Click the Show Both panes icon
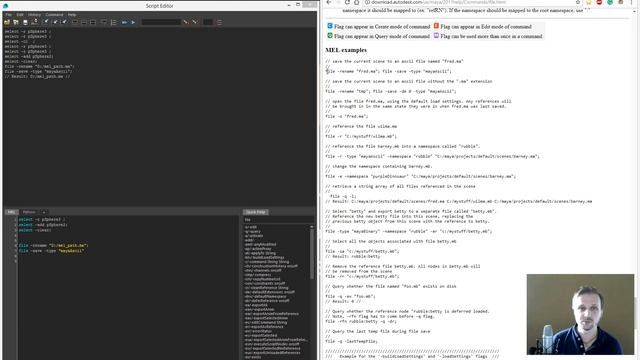 pos(93,22)
